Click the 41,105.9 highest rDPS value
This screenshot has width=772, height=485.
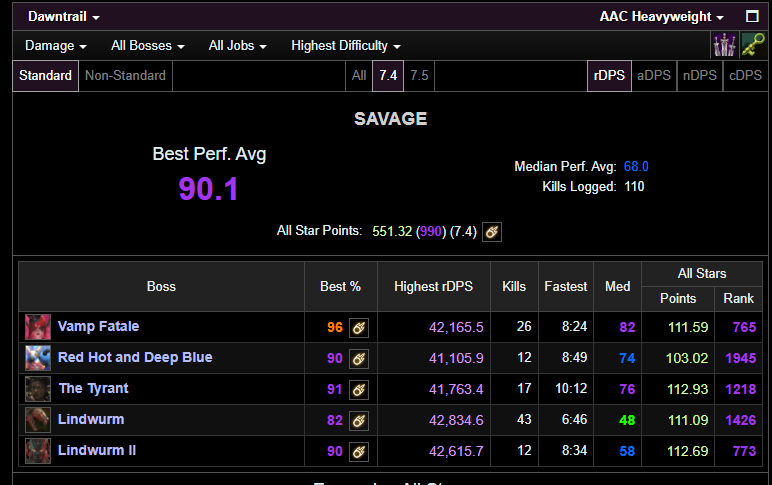[x=456, y=358]
